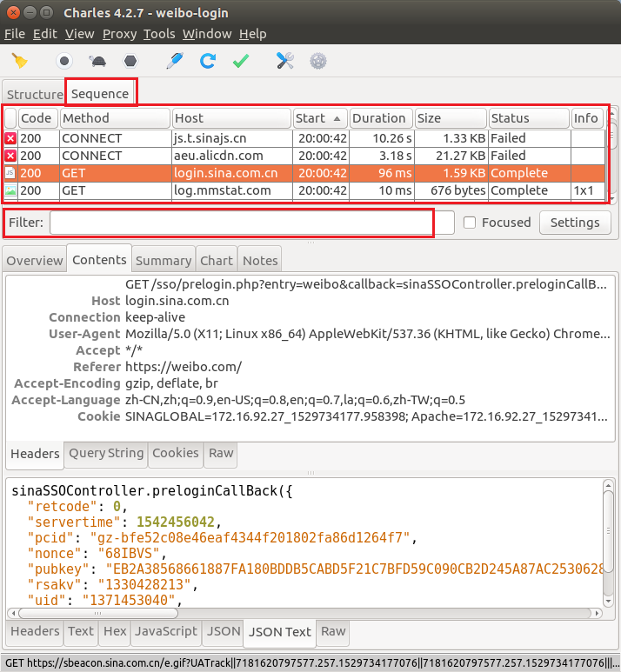Viewport: 621px width, 672px height.
Task: Sort by the Method column header
Action: (115, 118)
